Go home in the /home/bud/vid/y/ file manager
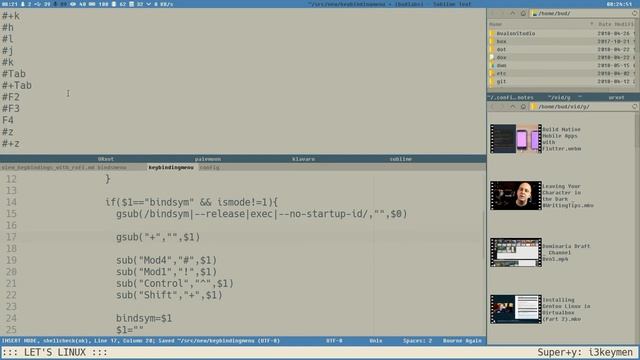The image size is (640, 360). coord(523,107)
